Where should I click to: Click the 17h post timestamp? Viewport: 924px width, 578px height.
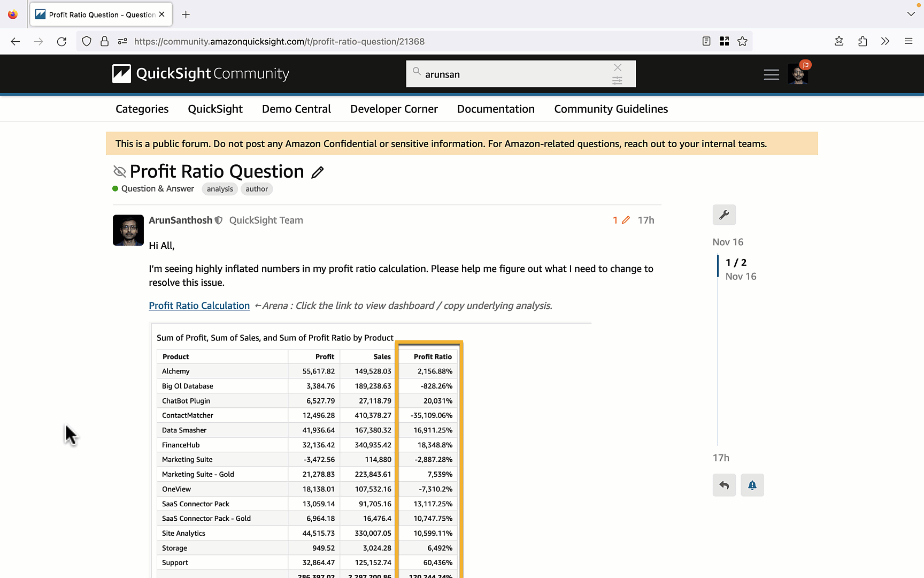tap(646, 220)
